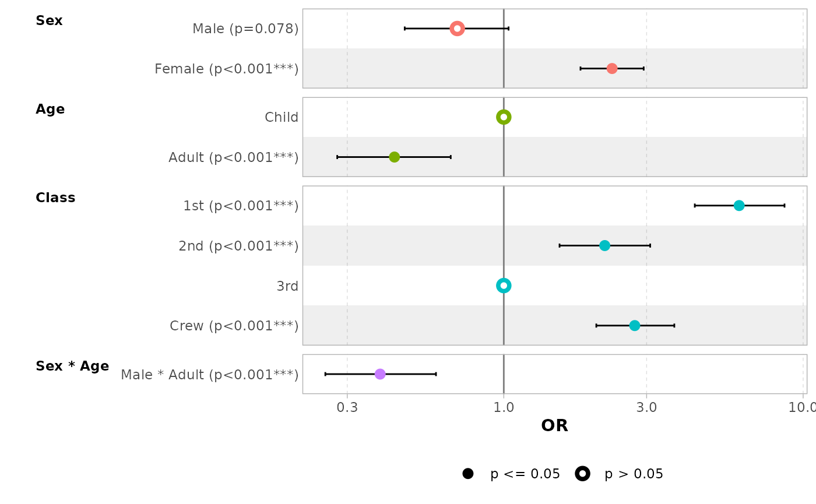Click the Crew odds ratio point

(x=635, y=326)
